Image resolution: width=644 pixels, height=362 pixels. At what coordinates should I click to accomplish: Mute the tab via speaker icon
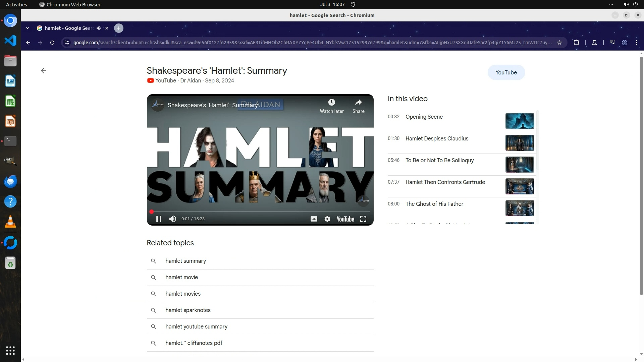[99, 28]
